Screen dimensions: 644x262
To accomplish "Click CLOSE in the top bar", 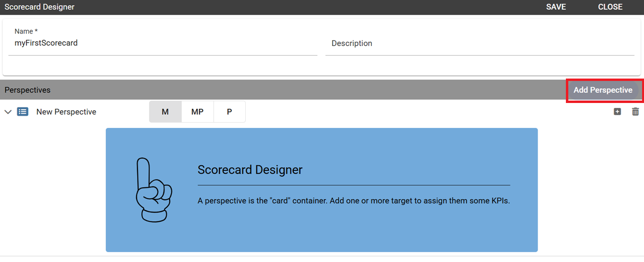I will [x=610, y=7].
